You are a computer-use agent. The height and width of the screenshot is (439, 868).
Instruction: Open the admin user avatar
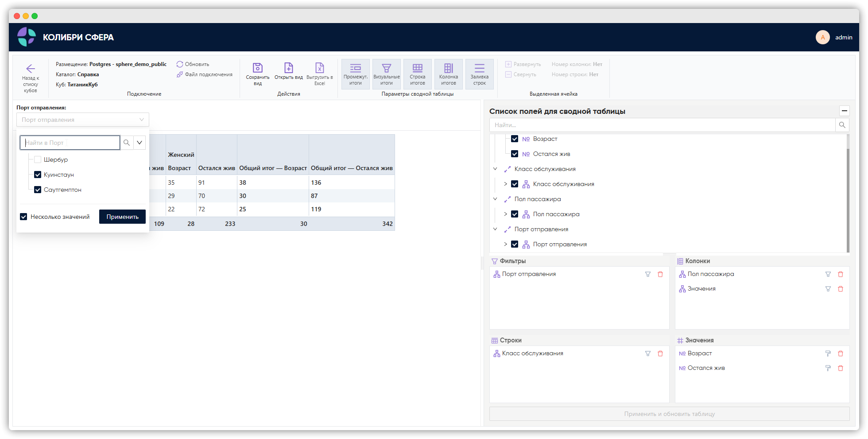coord(823,37)
